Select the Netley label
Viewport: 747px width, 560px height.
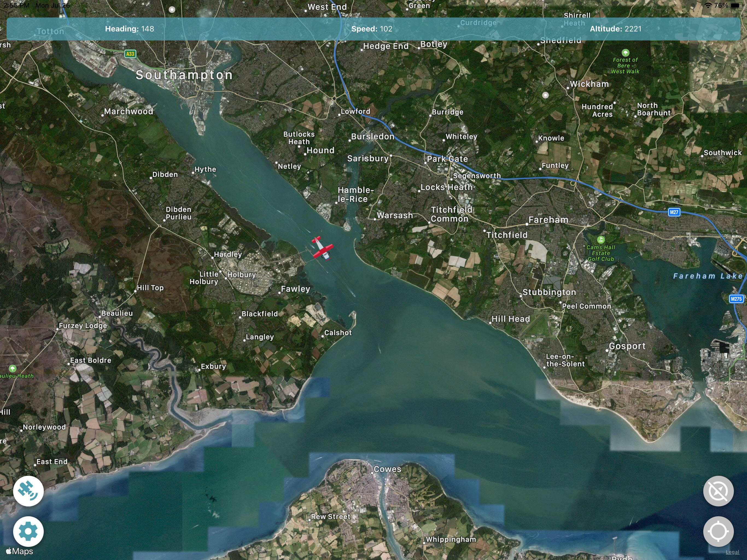coord(289,166)
